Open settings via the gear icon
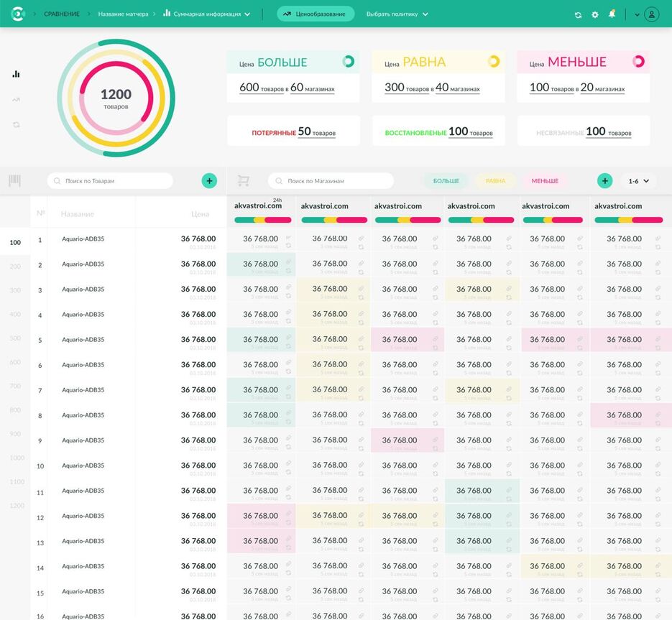672x620 pixels. [595, 14]
